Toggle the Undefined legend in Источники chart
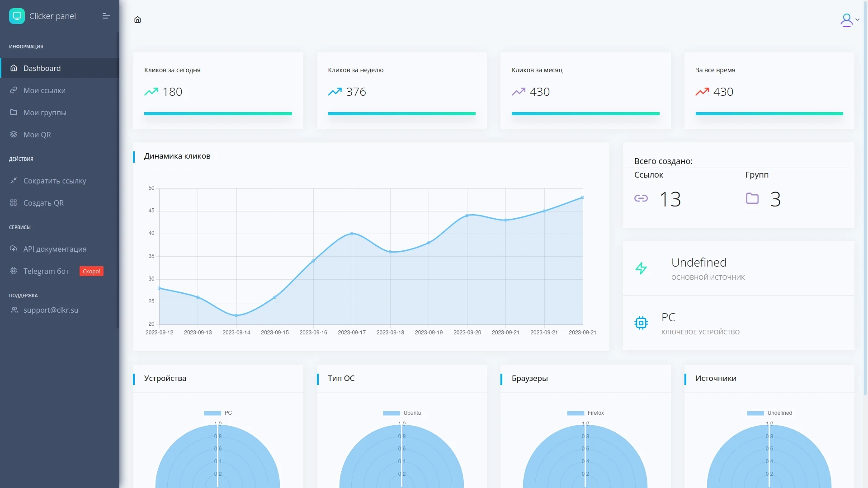 (x=769, y=413)
